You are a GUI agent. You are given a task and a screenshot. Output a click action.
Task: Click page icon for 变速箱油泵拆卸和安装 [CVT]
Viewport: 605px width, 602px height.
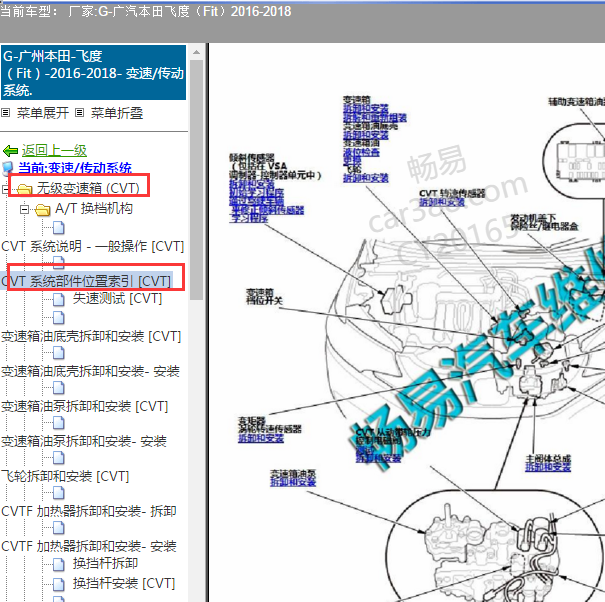pyautogui.click(x=59, y=387)
